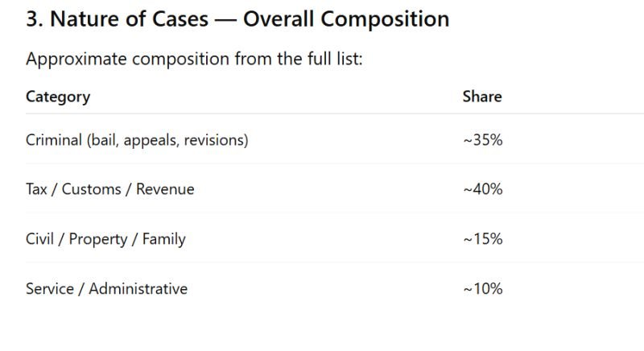Viewport: 644px width, 351px height.
Task: Click the word "appeals" in the Criminal row
Action: pos(153,140)
